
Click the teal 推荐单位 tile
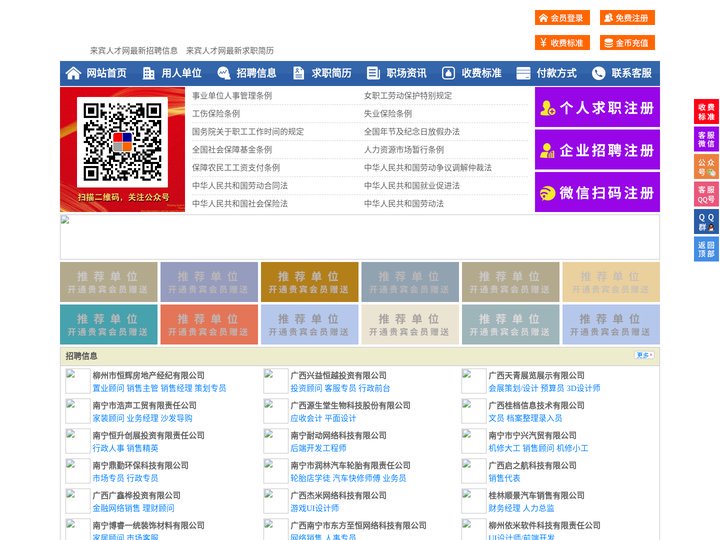(x=108, y=324)
